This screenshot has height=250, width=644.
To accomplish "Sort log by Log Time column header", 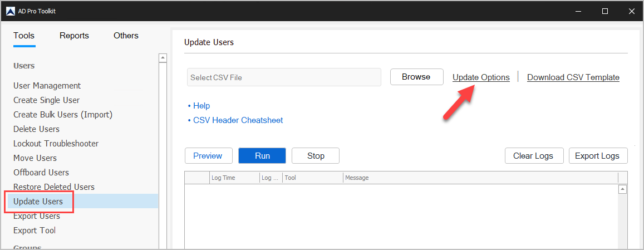I will (234, 178).
